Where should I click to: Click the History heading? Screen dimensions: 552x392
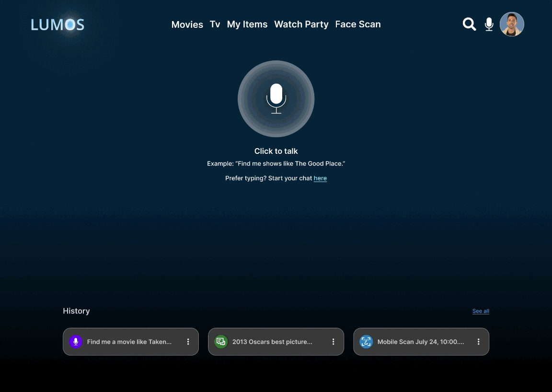[x=76, y=311]
